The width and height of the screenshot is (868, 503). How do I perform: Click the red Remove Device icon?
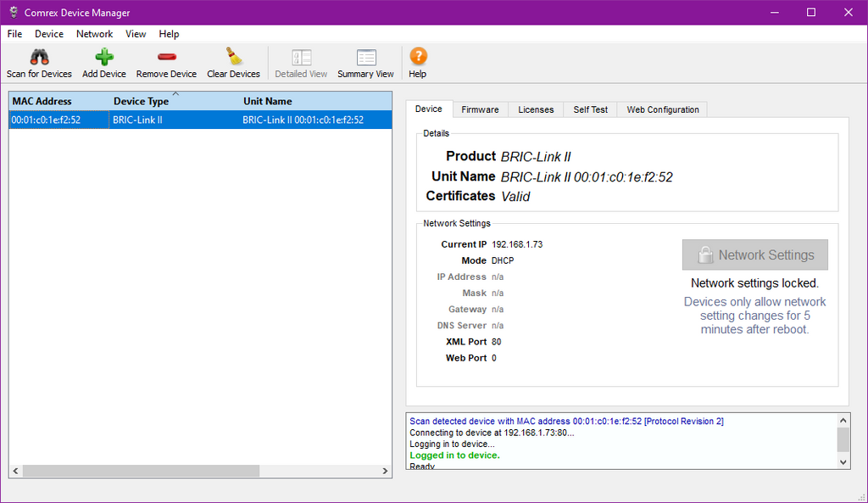[x=167, y=57]
